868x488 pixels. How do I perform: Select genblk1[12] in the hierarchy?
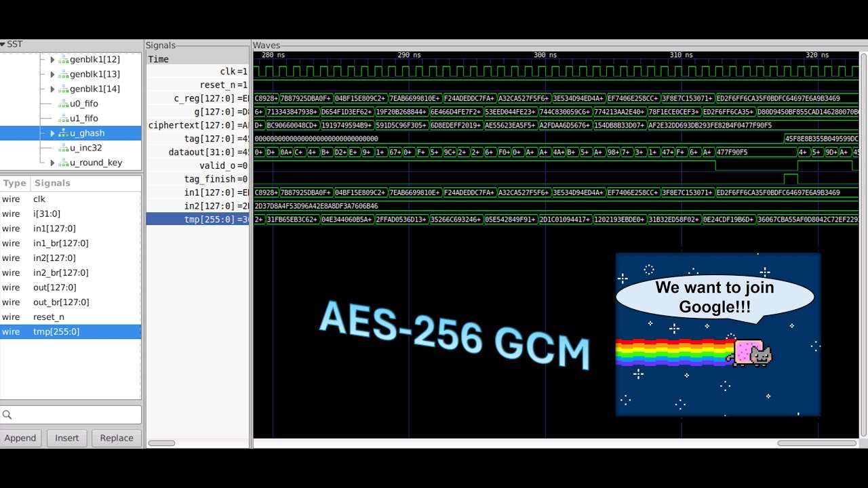(95, 60)
